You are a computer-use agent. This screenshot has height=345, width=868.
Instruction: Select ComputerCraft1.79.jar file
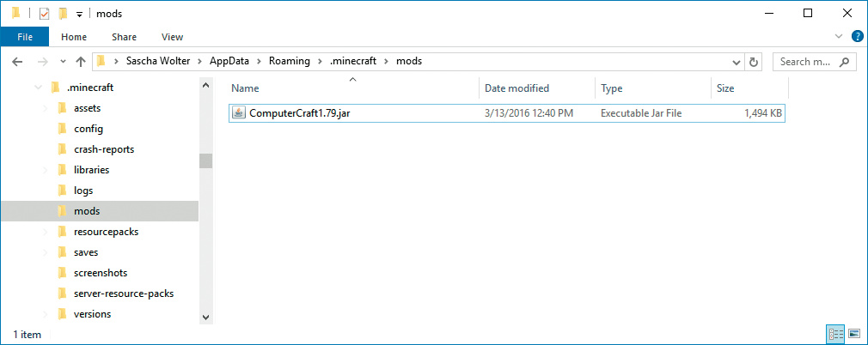click(x=506, y=113)
